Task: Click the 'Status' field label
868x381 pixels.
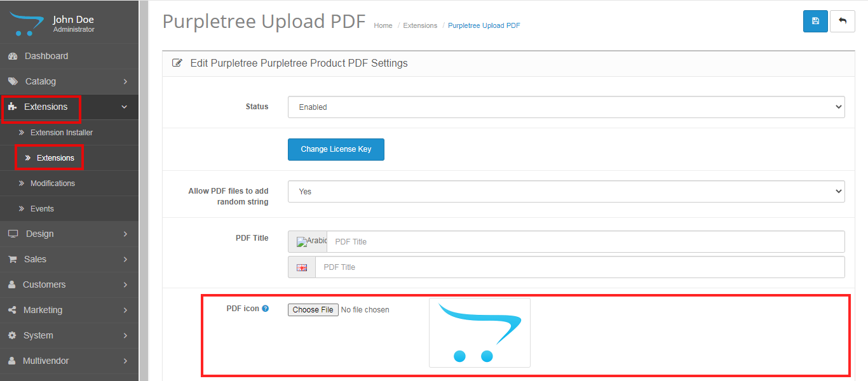Action: click(257, 107)
